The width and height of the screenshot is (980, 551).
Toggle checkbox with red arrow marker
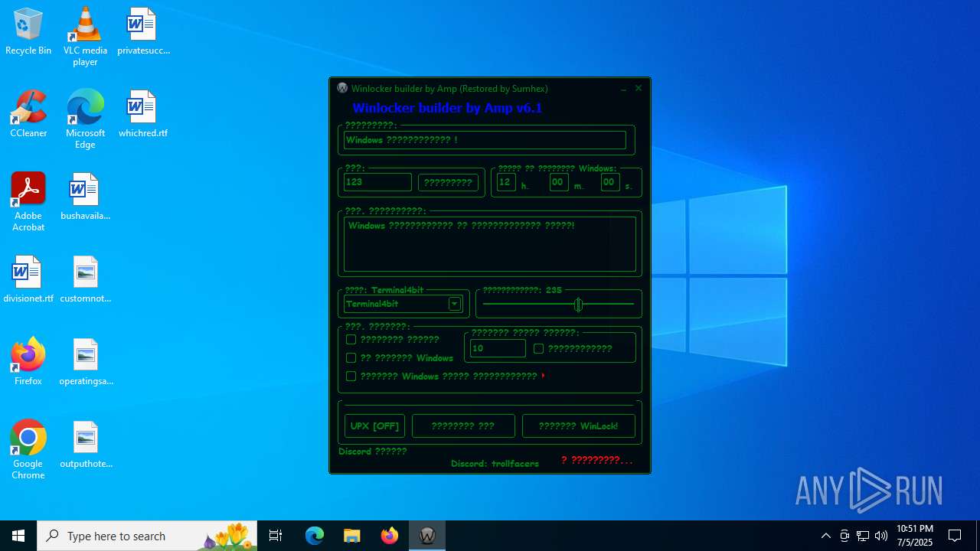351,376
